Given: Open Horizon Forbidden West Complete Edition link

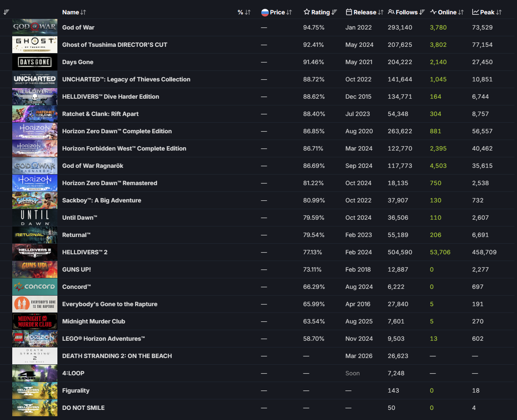Looking at the screenshot, I should click(x=124, y=148).
